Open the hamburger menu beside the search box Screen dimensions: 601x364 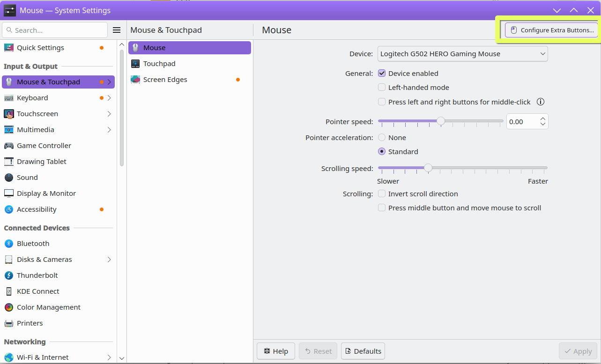pos(117,30)
